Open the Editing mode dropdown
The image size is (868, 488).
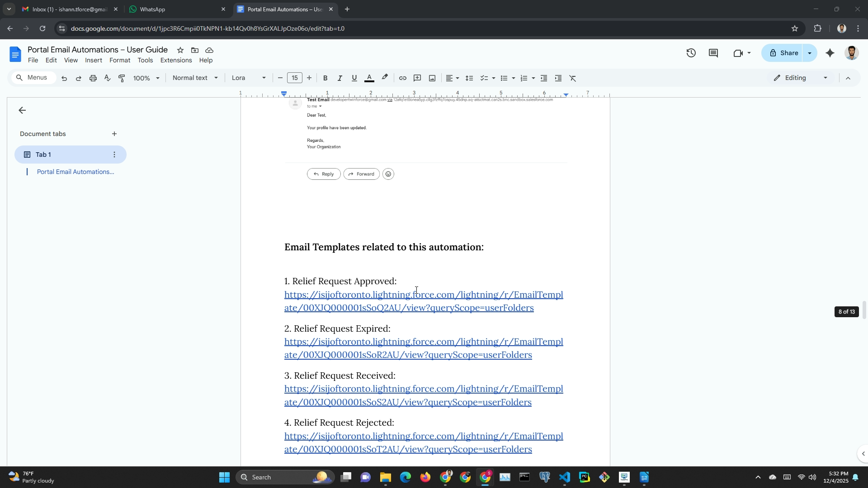[x=801, y=78]
